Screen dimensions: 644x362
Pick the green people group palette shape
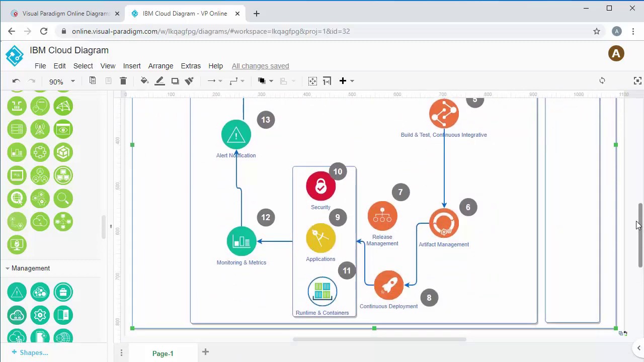[x=40, y=175]
